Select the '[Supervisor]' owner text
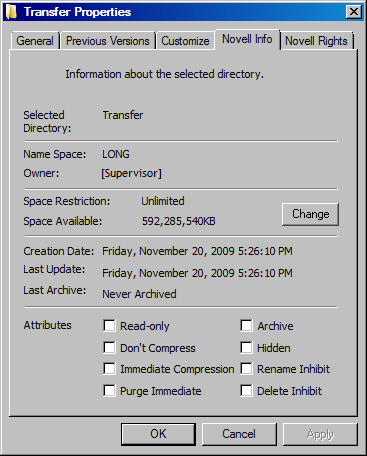Image resolution: width=367 pixels, height=456 pixels. click(131, 173)
